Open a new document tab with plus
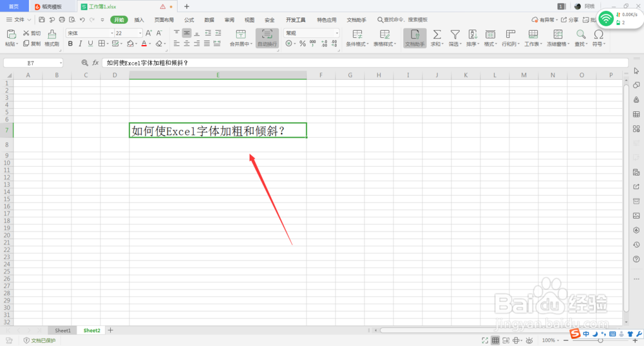Viewport: 644px width, 346px height. (x=187, y=6)
